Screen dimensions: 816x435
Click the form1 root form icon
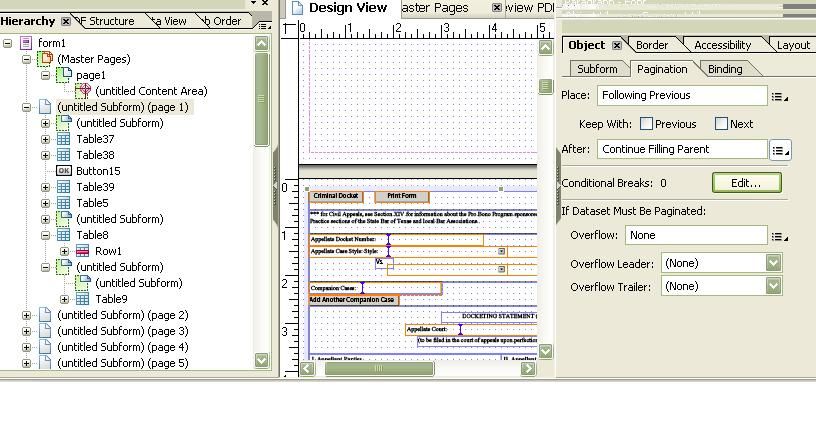[x=26, y=43]
